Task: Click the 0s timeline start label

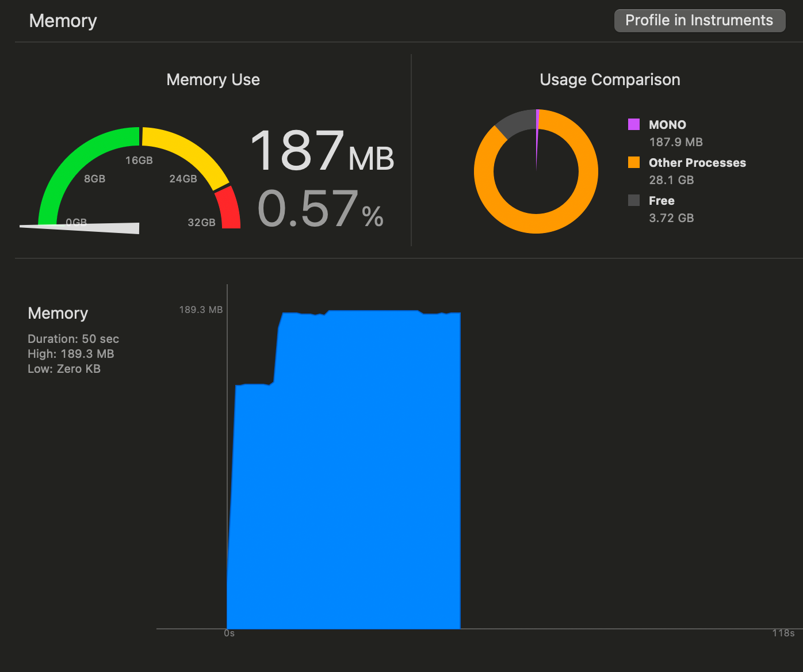Action: (229, 633)
